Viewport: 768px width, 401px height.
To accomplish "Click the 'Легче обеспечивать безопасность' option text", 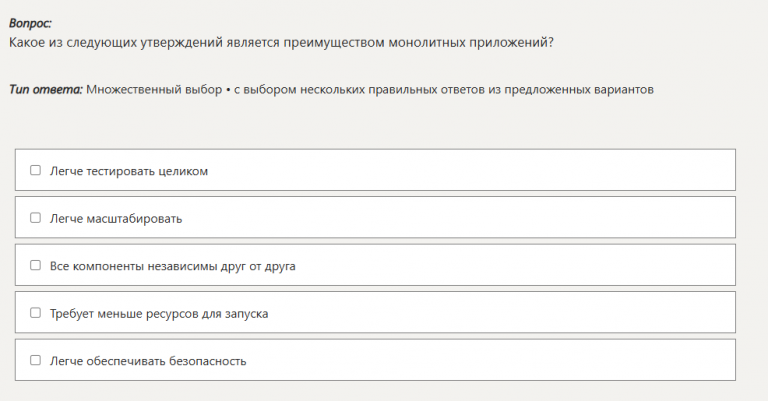I will click(x=148, y=361).
